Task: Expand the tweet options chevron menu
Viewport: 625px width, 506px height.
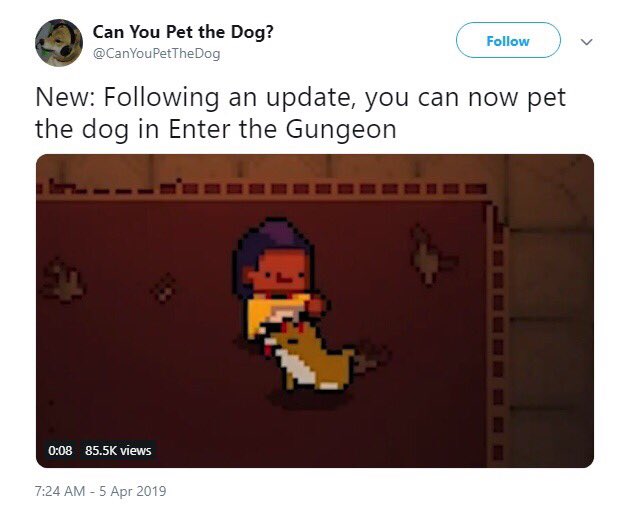Action: point(586,41)
